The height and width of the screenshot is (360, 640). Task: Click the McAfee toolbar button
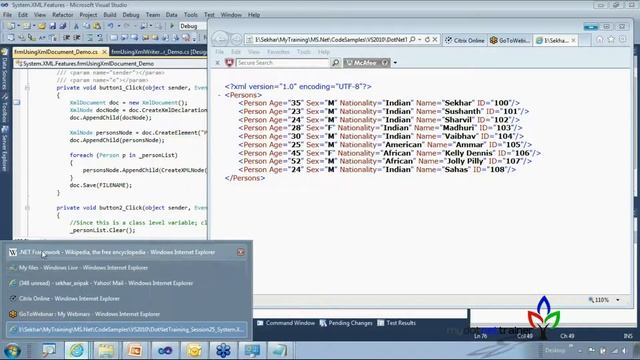367,63
